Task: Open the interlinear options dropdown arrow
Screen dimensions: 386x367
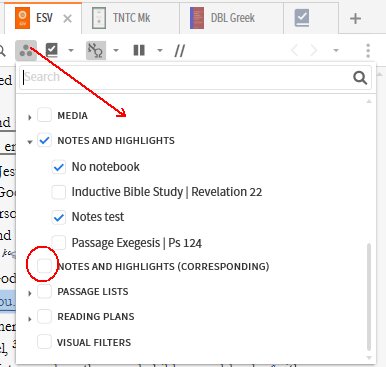Action: (116, 51)
